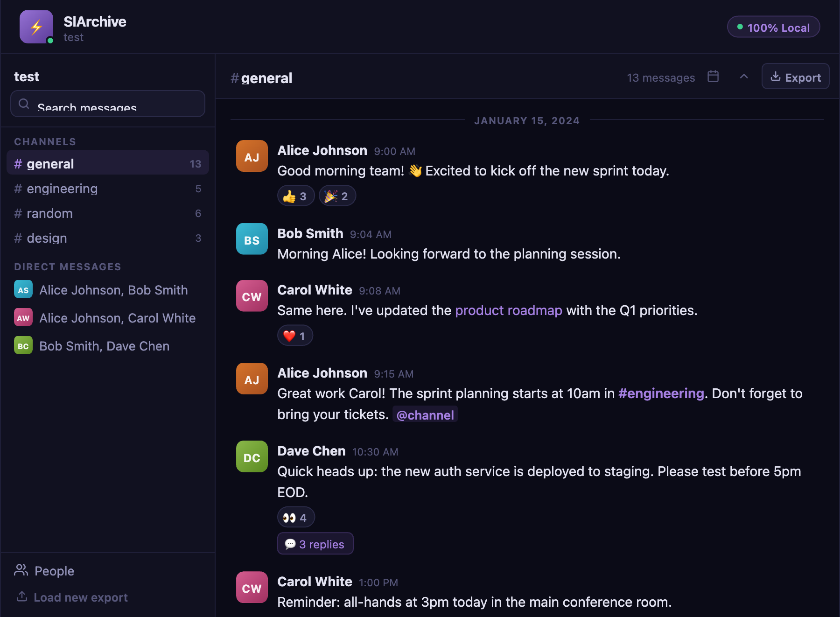Viewport: 840px width, 617px height.
Task: Open the calendar date picker
Action: (x=713, y=77)
